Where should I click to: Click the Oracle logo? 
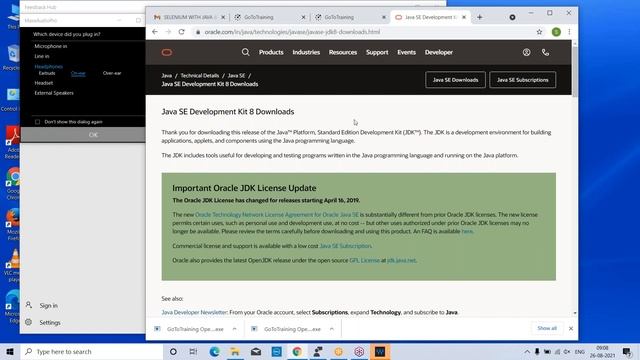point(167,52)
